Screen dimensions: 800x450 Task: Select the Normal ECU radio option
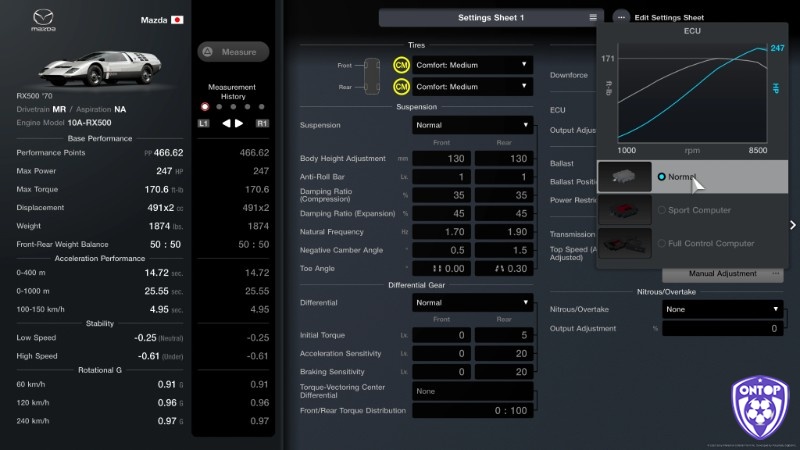pos(662,177)
